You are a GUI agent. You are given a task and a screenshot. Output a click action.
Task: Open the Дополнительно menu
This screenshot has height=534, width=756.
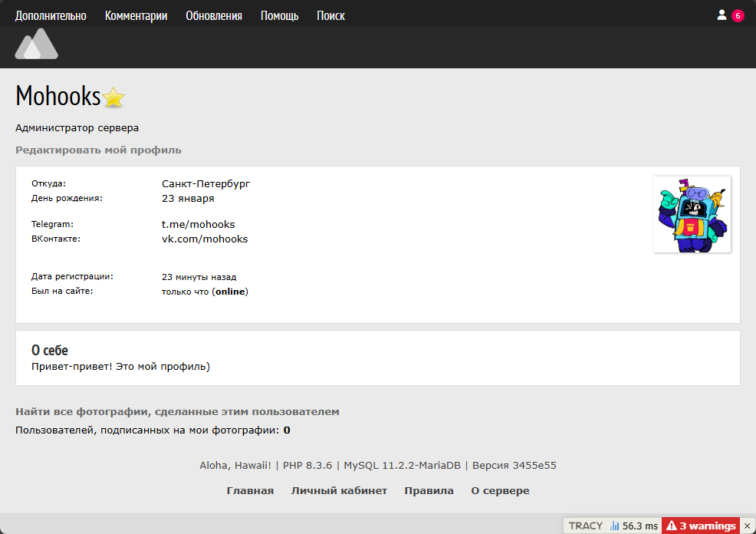51,15
